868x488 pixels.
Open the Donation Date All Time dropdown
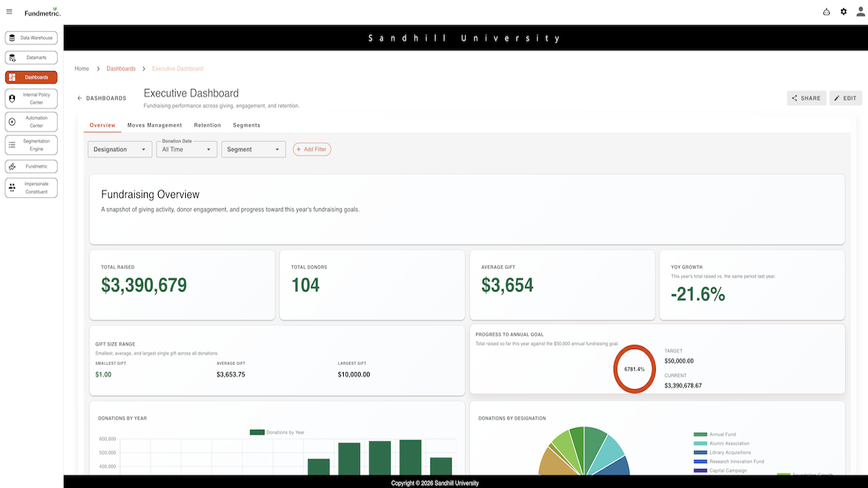click(186, 149)
